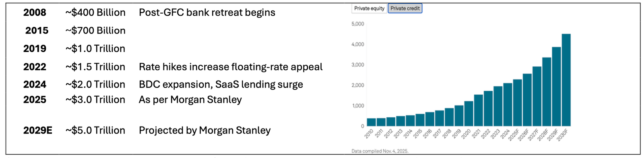
Task: Click the 2029F bar in chart
Action: (x=556, y=87)
